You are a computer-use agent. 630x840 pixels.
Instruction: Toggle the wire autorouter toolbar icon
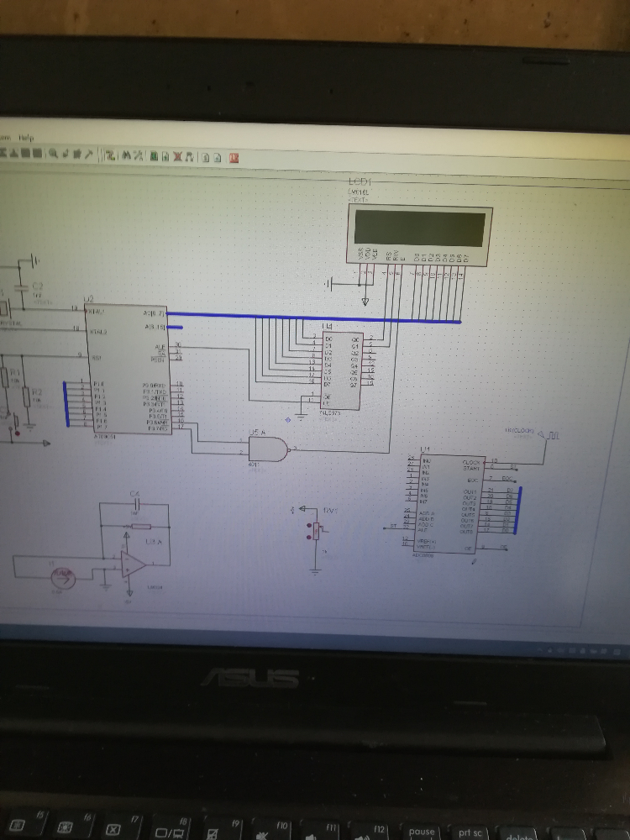click(x=110, y=155)
